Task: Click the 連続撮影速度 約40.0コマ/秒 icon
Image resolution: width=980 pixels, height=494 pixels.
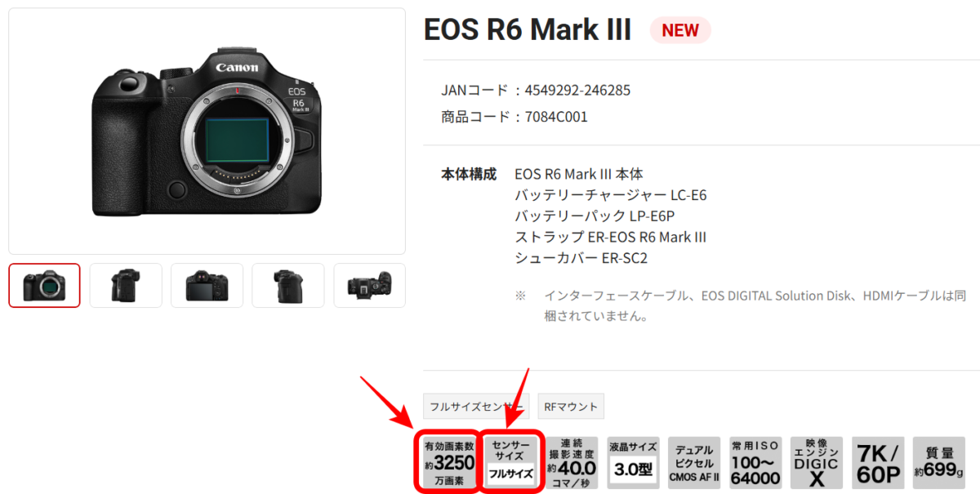Action: pos(572,462)
